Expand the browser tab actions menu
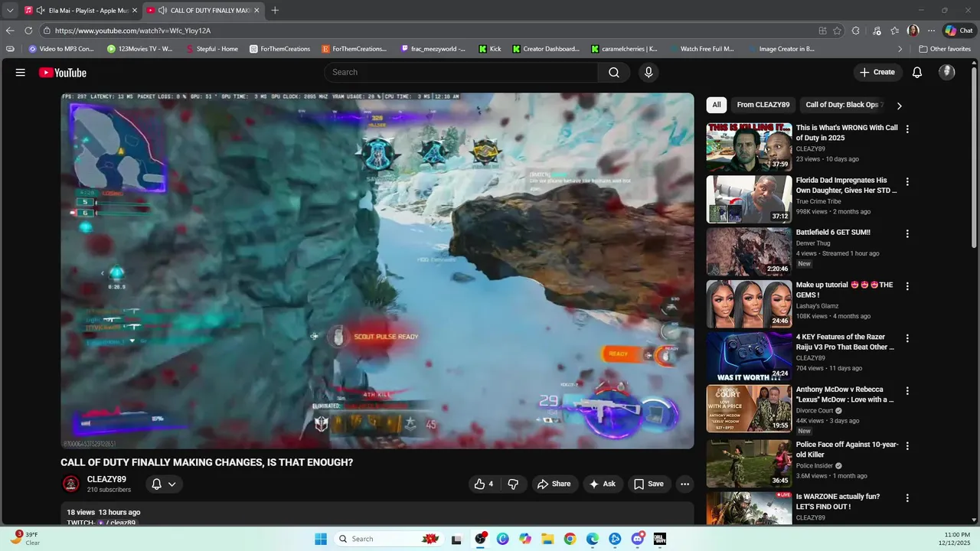Viewport: 980px width, 551px height. (10, 11)
